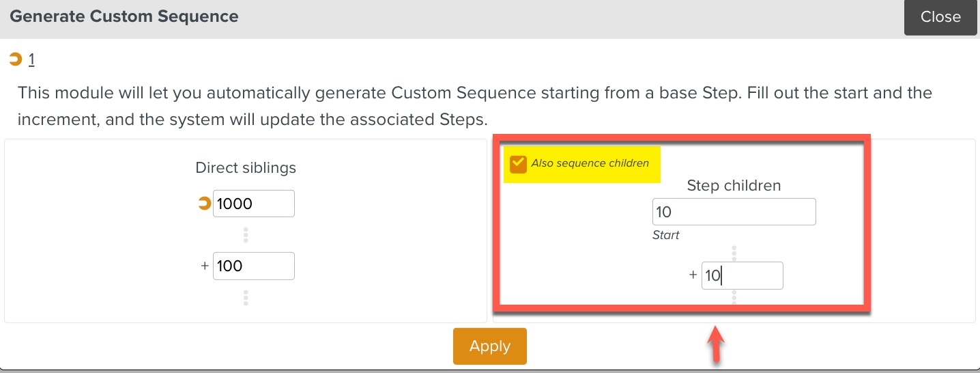This screenshot has width=980, height=373.
Task: Open the step "1" link
Action: pos(31,60)
